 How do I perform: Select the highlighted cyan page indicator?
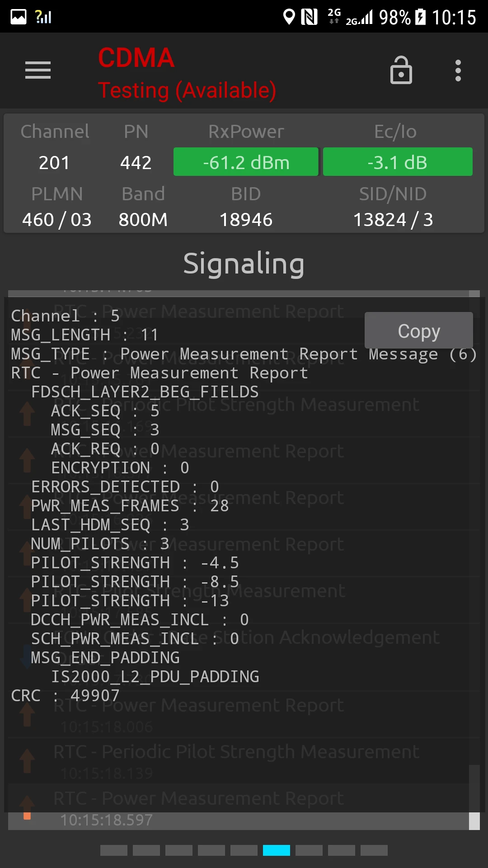(x=277, y=850)
